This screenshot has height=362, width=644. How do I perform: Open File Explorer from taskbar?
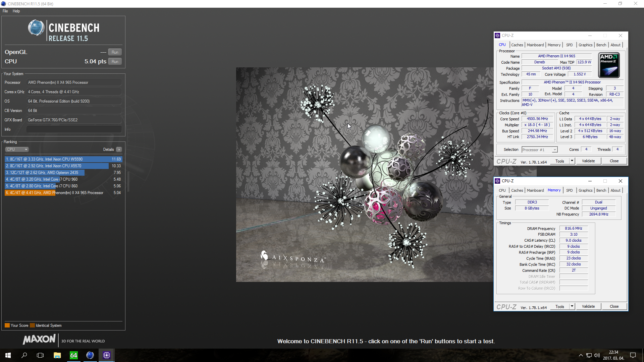coord(57,355)
